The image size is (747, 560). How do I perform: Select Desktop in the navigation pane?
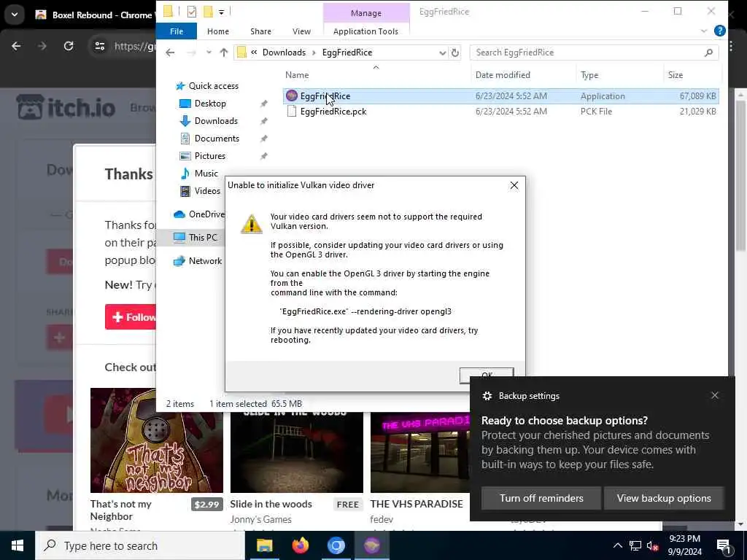[210, 104]
